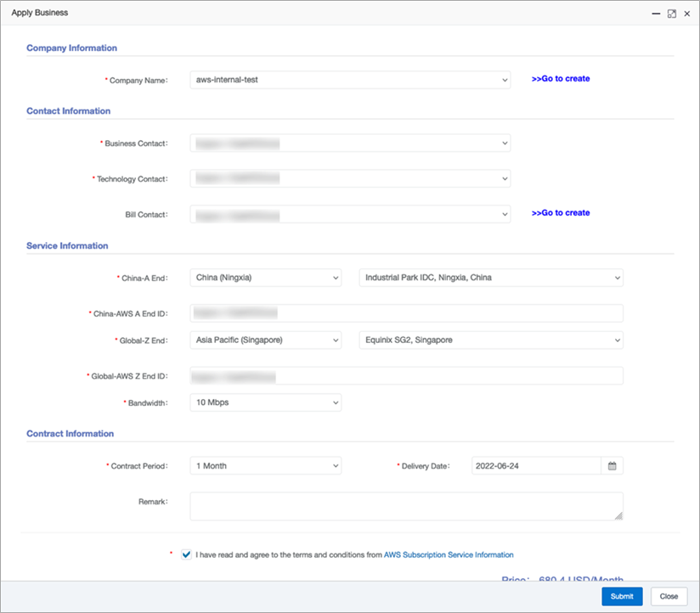The height and width of the screenshot is (613, 700).
Task: Submit the business application
Action: point(622,597)
